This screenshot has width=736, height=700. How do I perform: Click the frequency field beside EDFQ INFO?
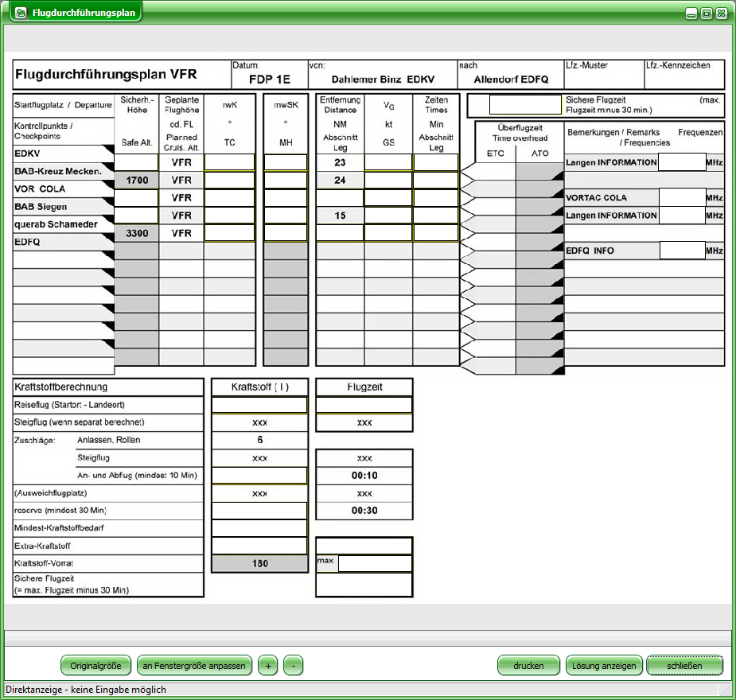click(x=682, y=251)
